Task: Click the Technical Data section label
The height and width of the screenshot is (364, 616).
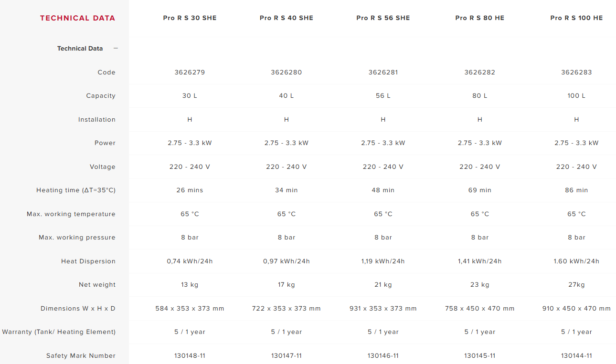Action: click(x=80, y=48)
